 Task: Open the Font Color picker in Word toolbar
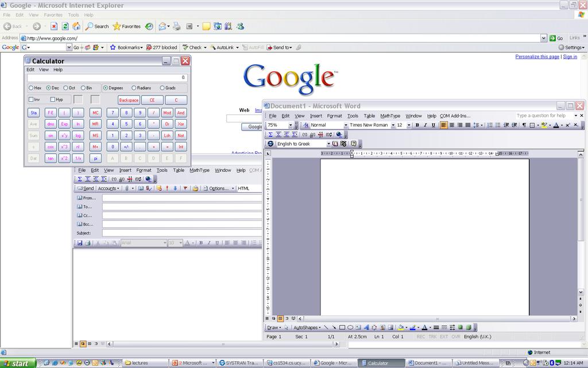(562, 125)
